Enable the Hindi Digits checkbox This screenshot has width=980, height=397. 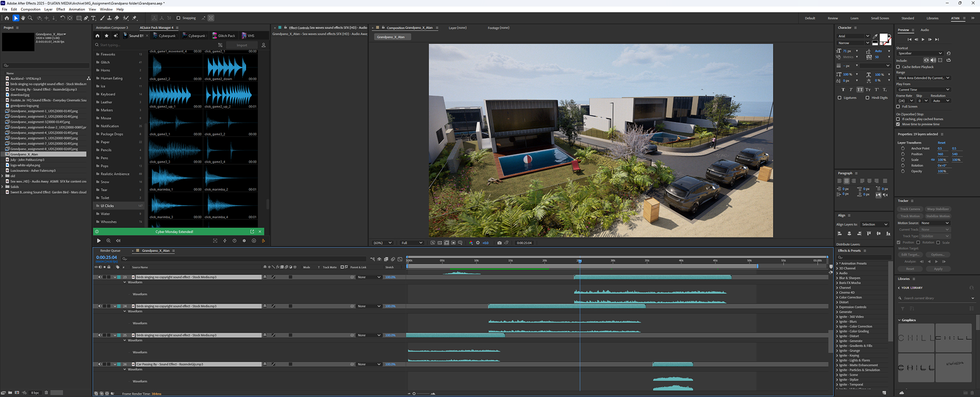[x=867, y=97]
